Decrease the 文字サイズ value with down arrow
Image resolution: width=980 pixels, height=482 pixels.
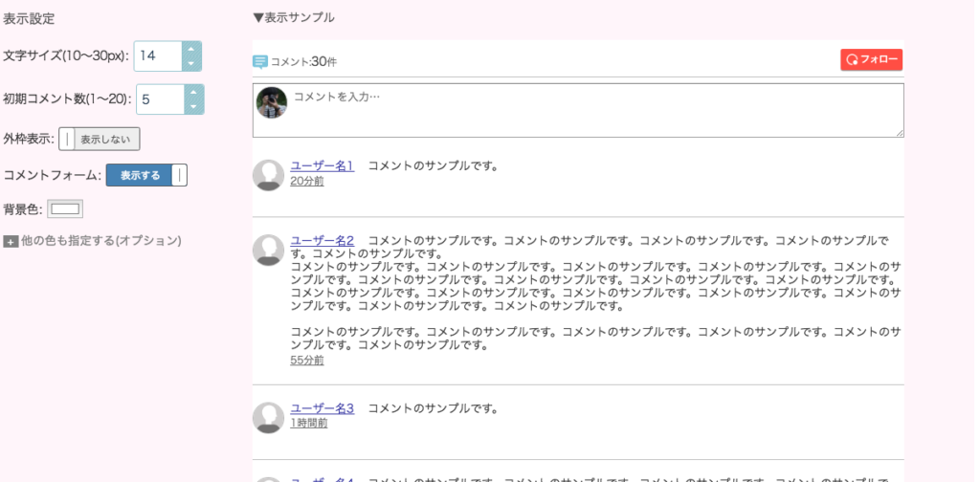coord(192,64)
